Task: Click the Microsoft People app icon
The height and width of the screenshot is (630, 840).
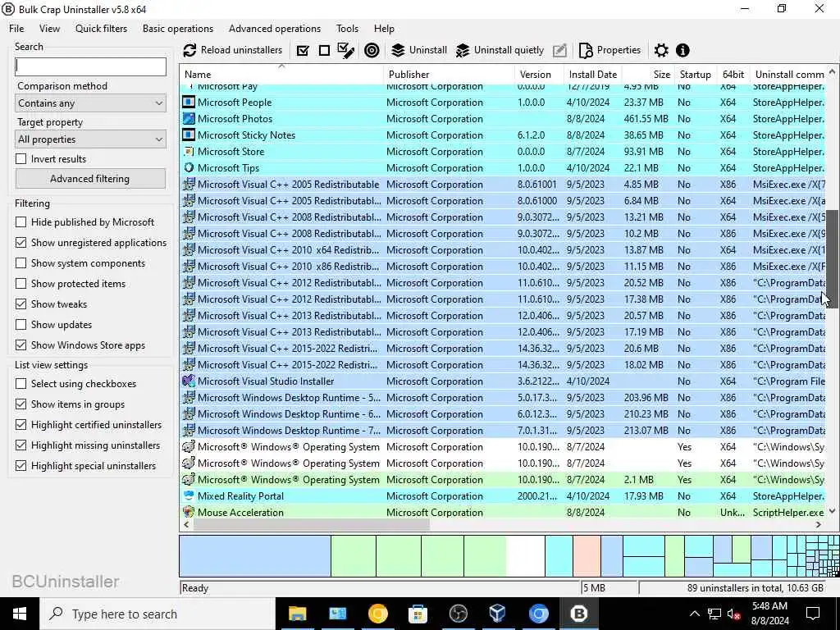Action: coord(189,102)
